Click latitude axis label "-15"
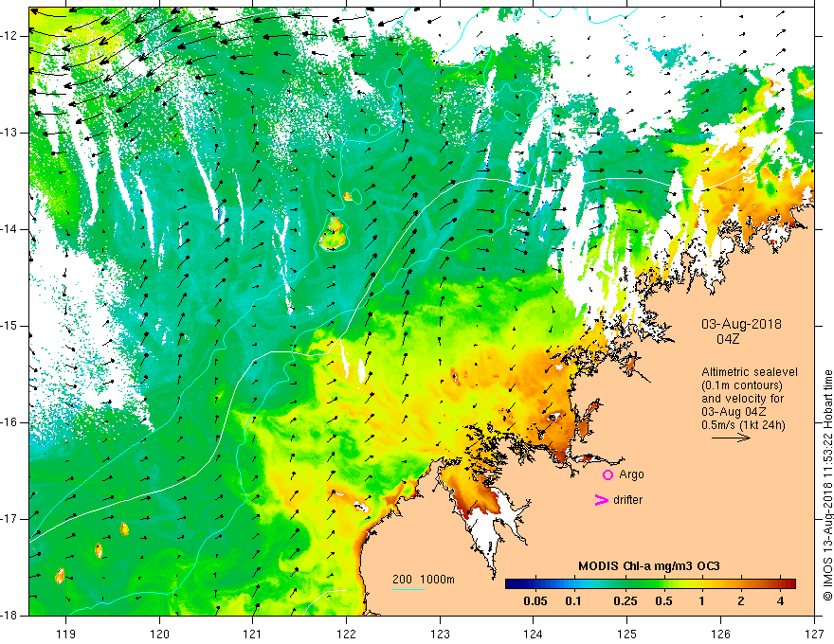This screenshot has height=644, width=834. (x=10, y=326)
